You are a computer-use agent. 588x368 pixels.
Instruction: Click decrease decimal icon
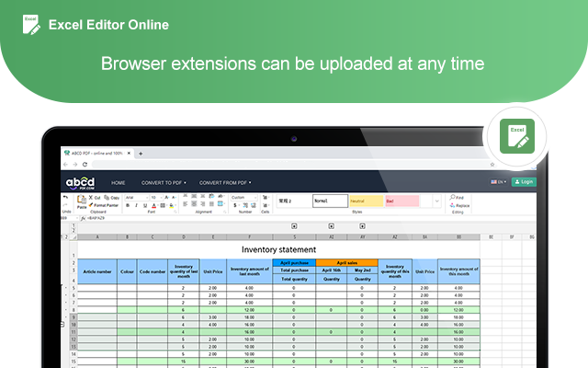pyautogui.click(x=245, y=205)
